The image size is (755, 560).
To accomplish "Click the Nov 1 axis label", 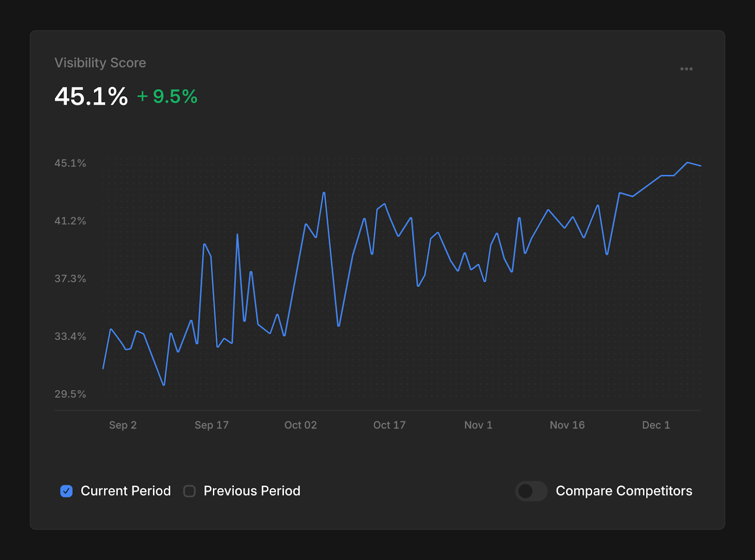I will click(478, 425).
